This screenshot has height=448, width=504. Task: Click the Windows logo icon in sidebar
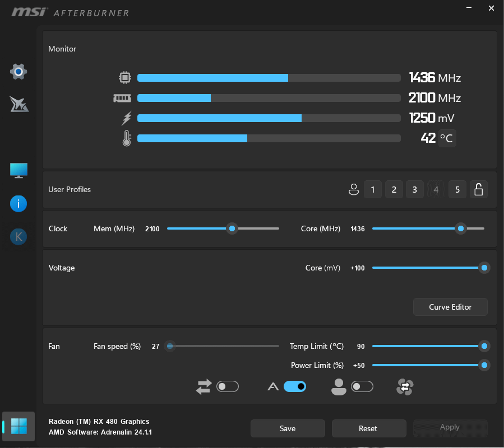click(19, 426)
